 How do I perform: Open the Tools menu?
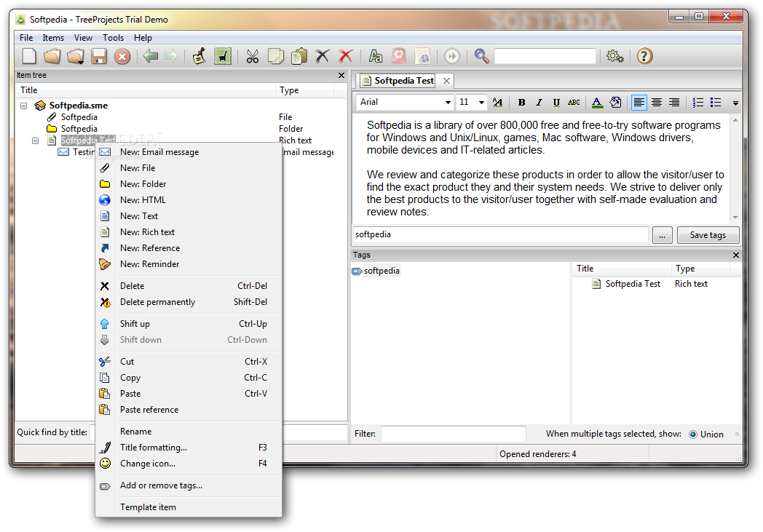point(113,37)
